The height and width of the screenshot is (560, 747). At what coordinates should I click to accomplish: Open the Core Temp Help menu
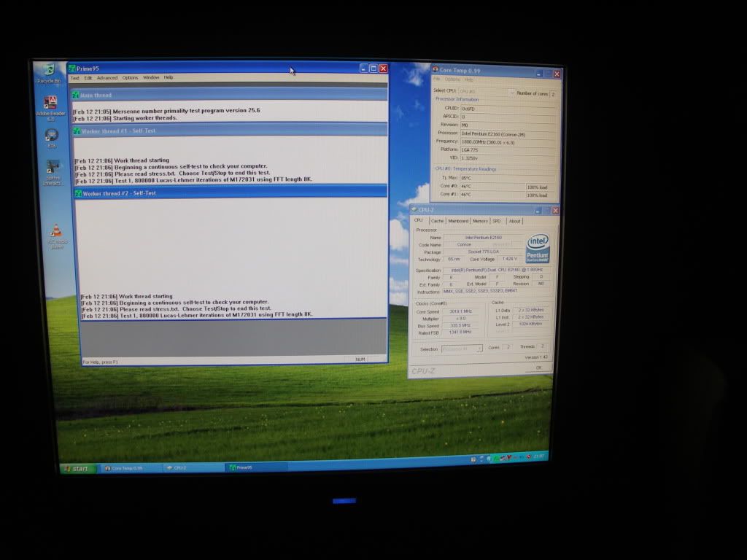point(469,80)
